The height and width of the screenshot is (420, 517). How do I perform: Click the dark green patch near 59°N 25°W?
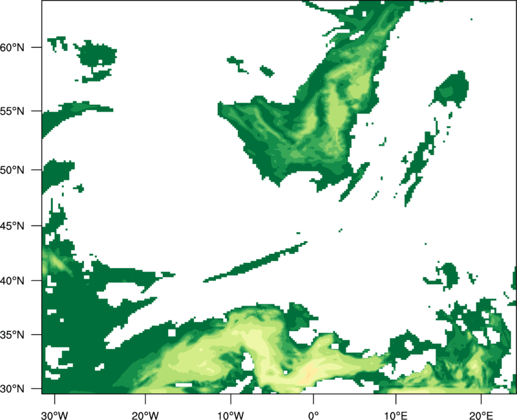coord(96,60)
